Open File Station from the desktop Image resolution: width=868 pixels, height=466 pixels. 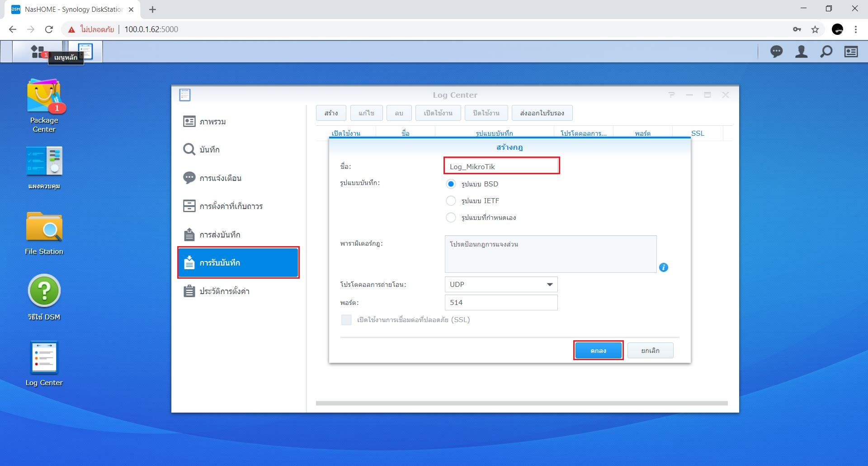tap(44, 227)
